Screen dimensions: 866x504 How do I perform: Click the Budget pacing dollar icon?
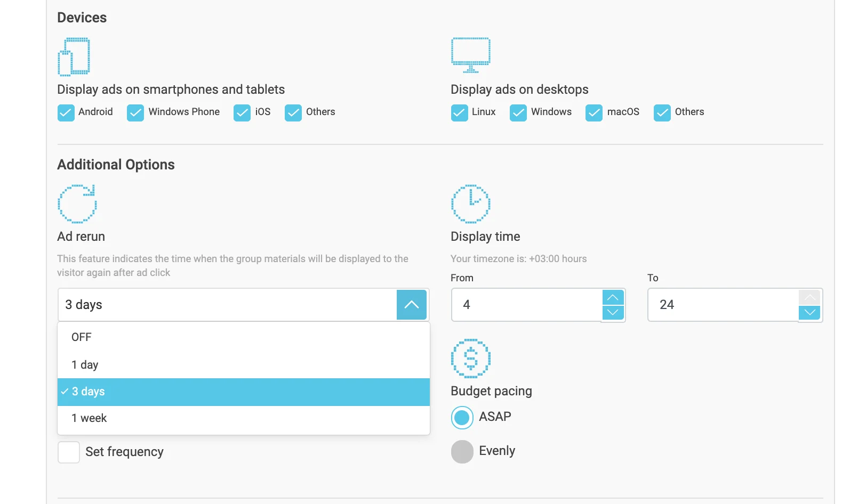470,359
